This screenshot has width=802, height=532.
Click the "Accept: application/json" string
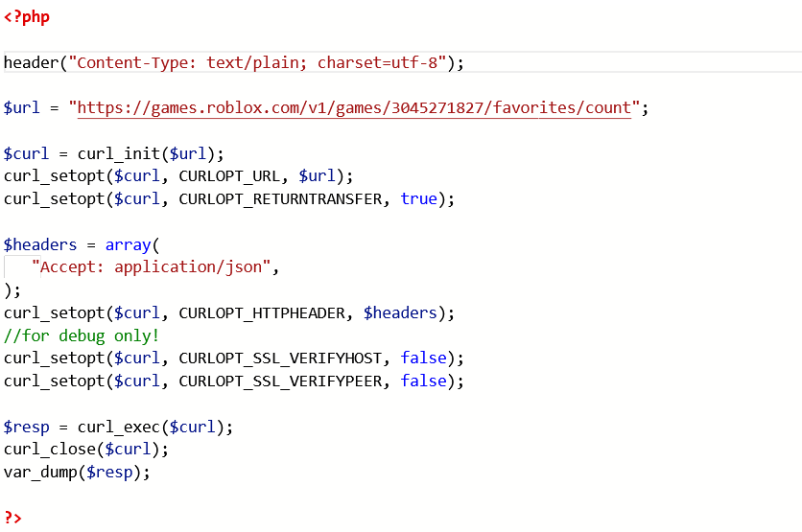tap(152, 267)
